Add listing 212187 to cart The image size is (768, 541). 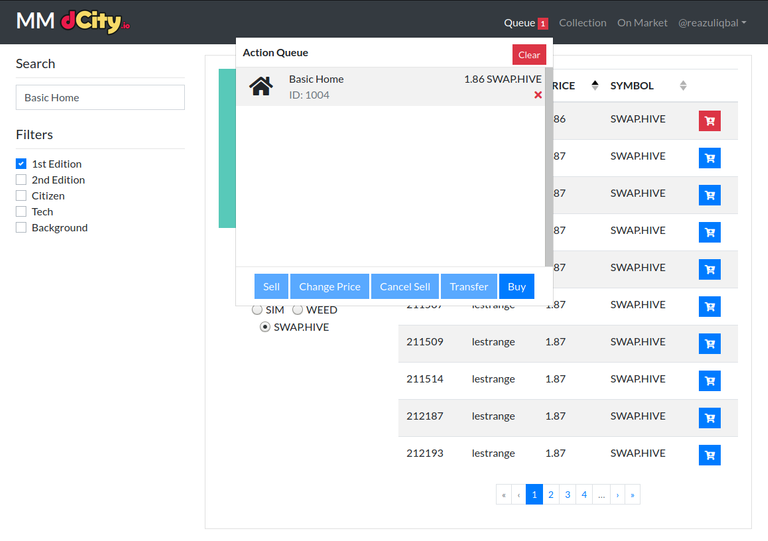[x=709, y=418]
